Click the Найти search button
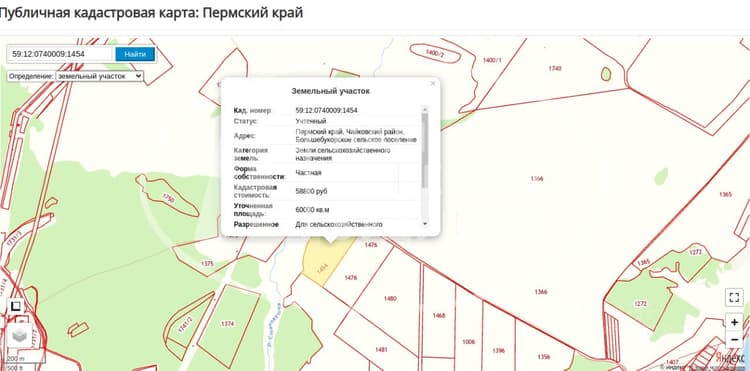This screenshot has width=750, height=371. coord(135,54)
